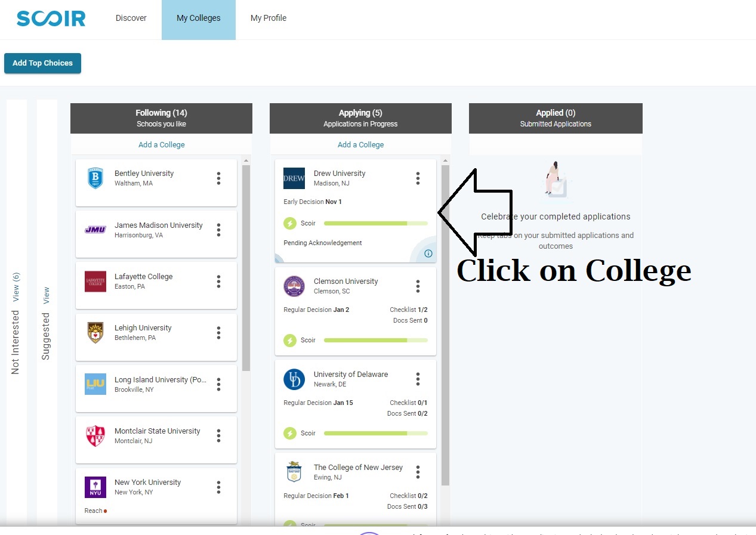Viewport: 756px width, 535px height.
Task: Click Add a College under Applying
Action: (360, 144)
